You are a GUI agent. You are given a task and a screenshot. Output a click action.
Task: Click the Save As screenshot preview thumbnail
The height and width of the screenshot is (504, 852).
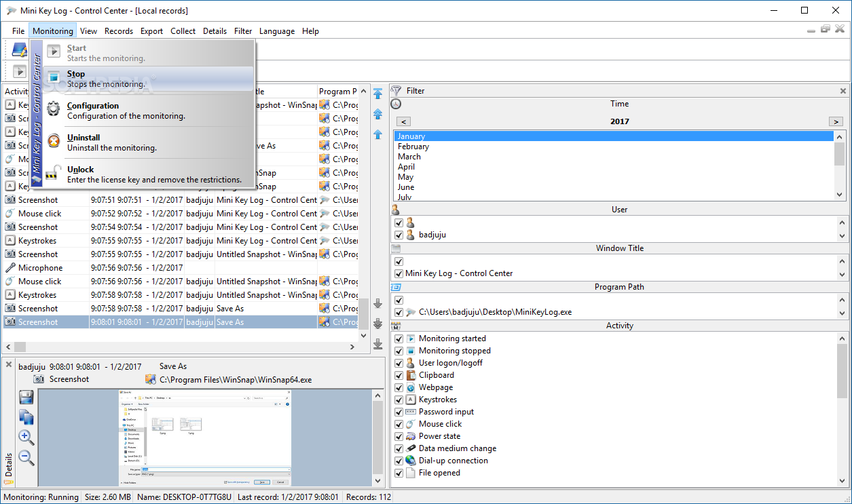click(x=204, y=438)
